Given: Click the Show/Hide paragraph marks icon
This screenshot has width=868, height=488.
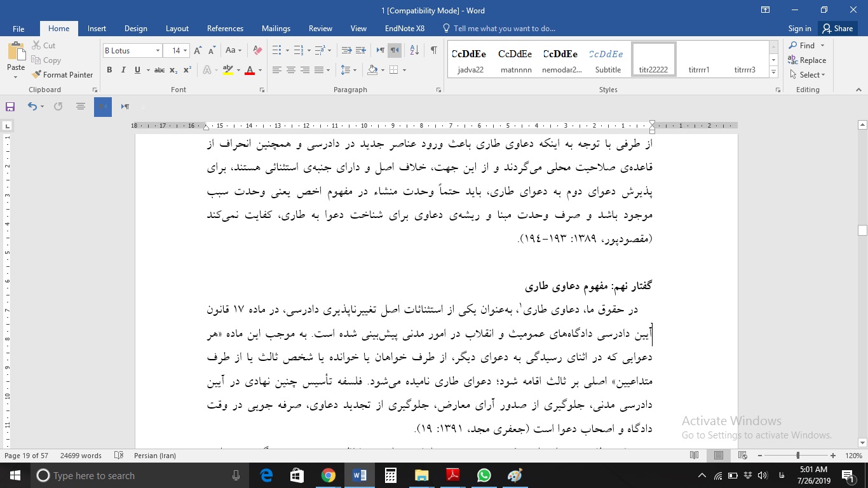Looking at the screenshot, I should point(434,50).
